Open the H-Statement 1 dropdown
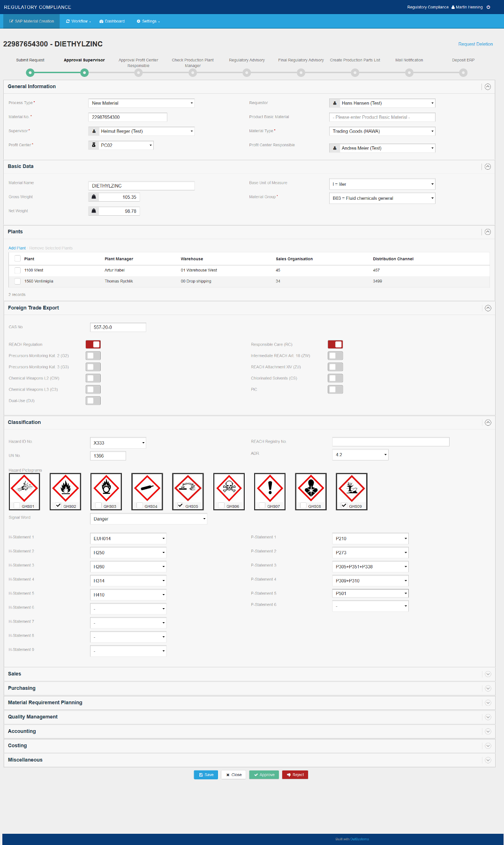The image size is (504, 845). (128, 538)
